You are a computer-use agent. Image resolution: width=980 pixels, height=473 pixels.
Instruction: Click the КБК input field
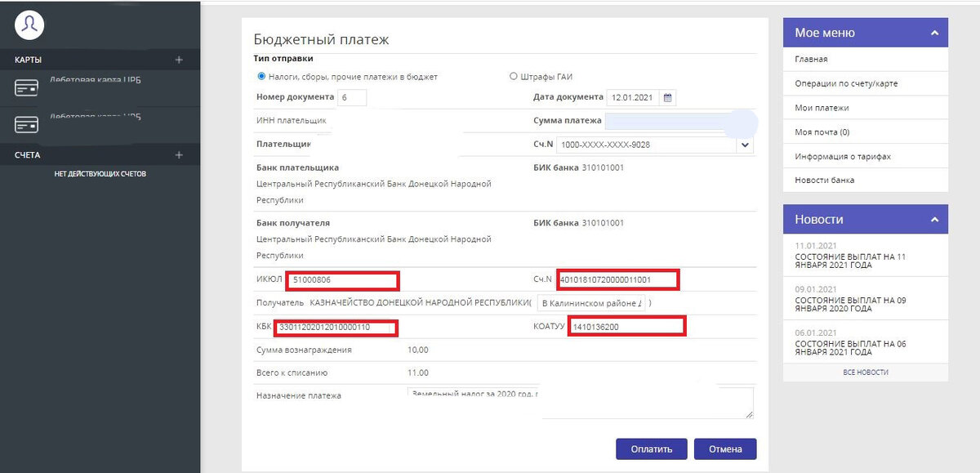coord(336,327)
